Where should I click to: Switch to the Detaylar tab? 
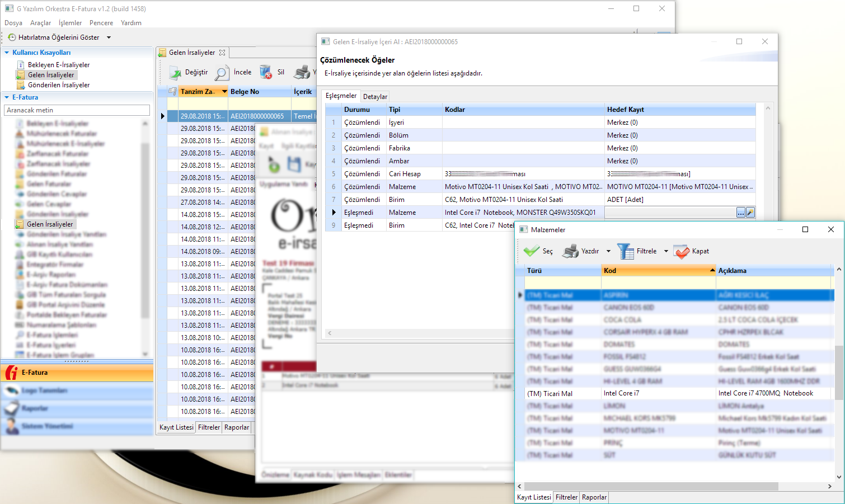coord(375,97)
